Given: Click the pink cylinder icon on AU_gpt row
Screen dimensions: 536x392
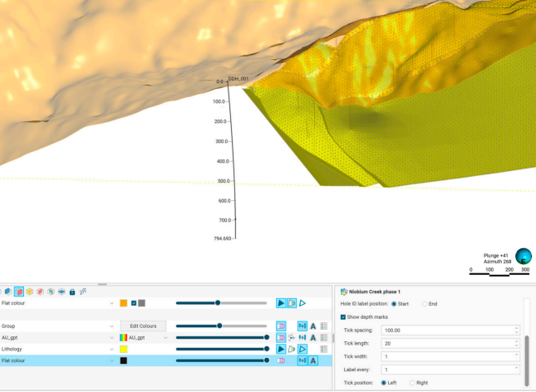Looking at the screenshot, I should point(281,338).
